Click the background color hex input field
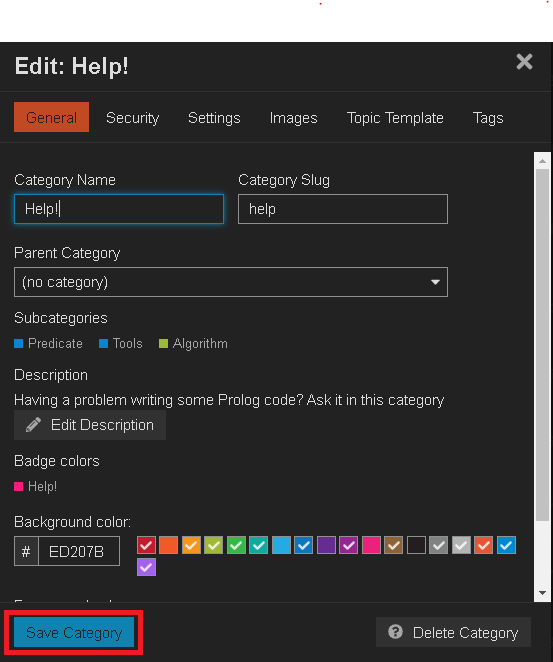This screenshot has height=662, width=553. click(79, 551)
